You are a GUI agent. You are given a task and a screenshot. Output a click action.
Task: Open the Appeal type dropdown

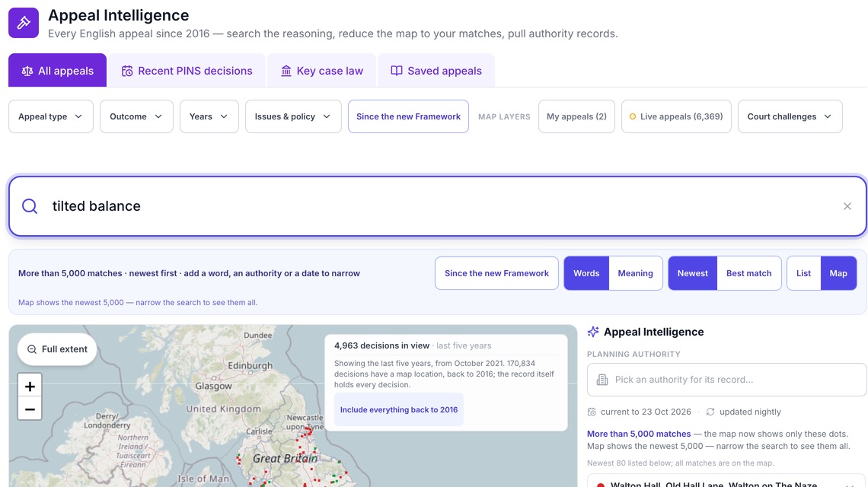51,116
